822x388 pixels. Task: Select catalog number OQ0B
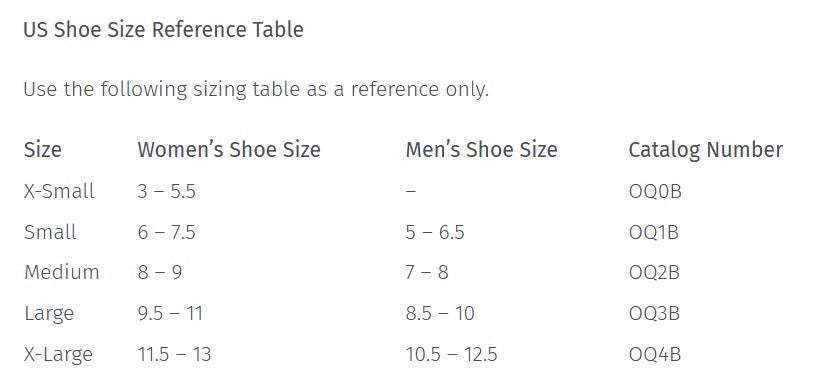pos(655,191)
